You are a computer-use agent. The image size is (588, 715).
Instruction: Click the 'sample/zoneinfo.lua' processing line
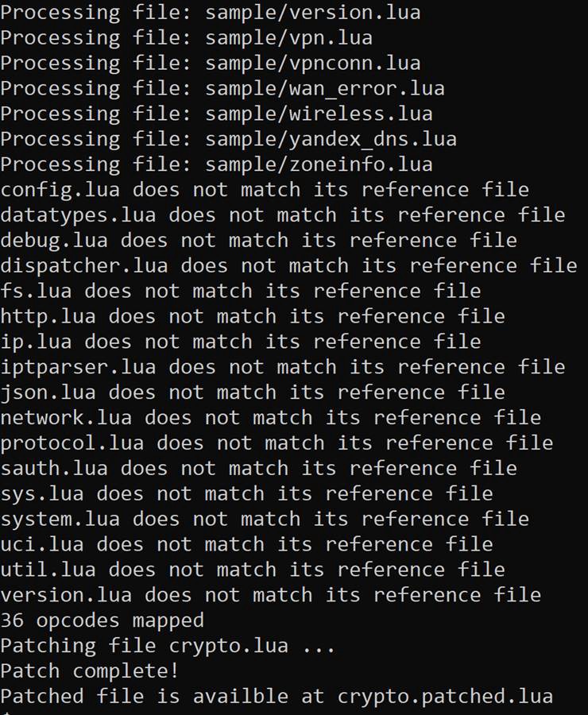tap(216, 164)
